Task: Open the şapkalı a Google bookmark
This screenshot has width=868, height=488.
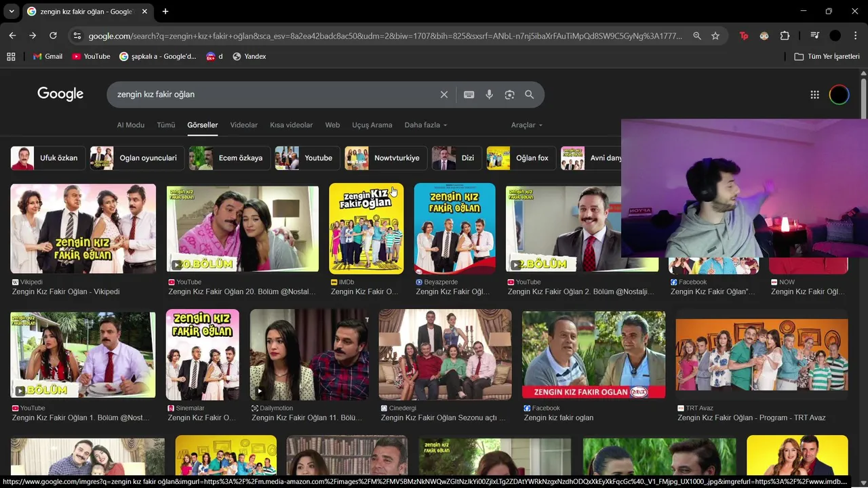Action: point(157,56)
